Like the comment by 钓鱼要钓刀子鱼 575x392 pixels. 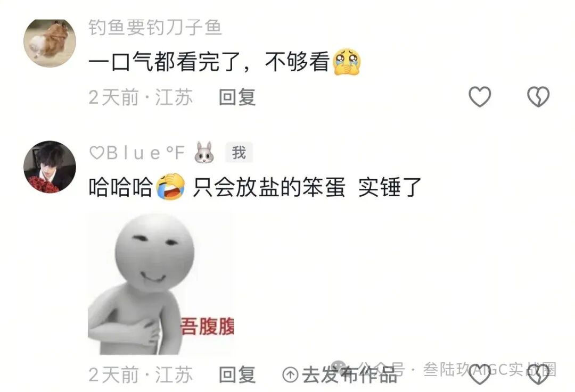coord(480,97)
